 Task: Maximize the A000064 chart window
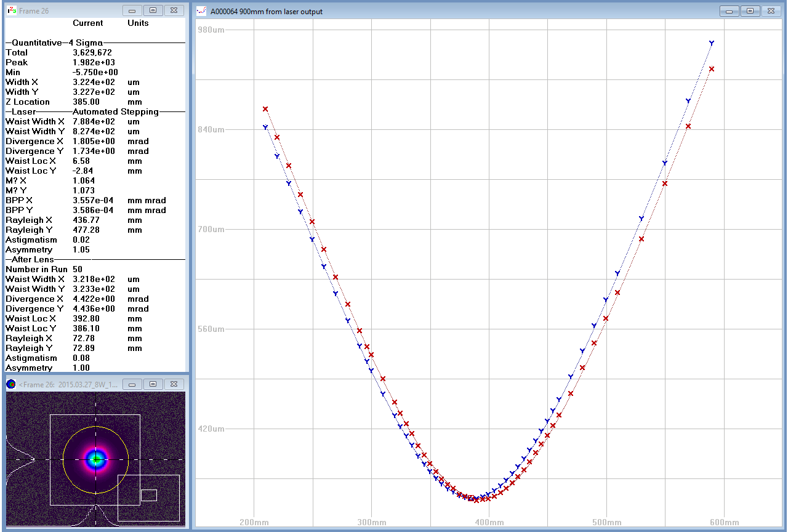(750, 11)
